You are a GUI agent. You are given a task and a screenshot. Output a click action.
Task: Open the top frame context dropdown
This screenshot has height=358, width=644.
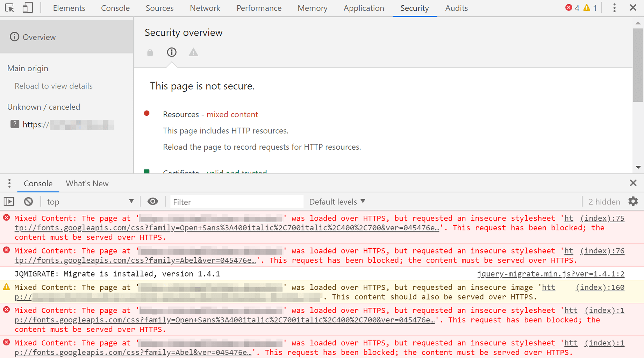tap(90, 201)
